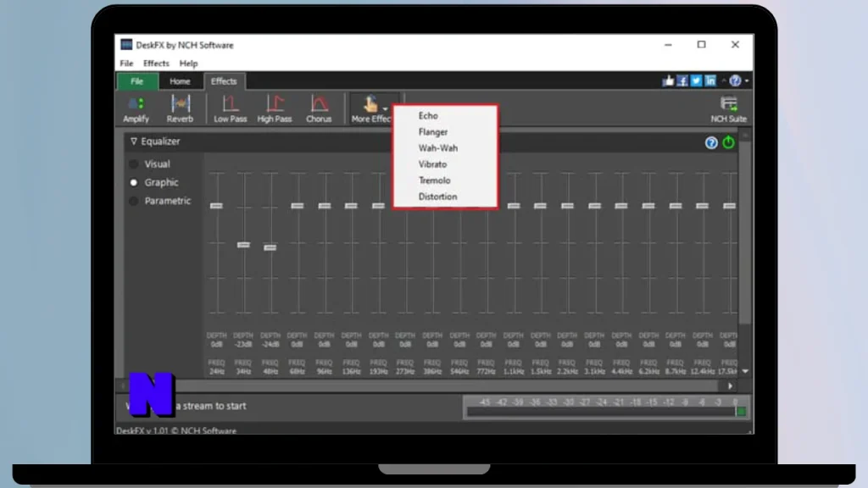This screenshot has height=488, width=868.
Task: Click the 8.7kHz frequency label
Action: point(676,371)
